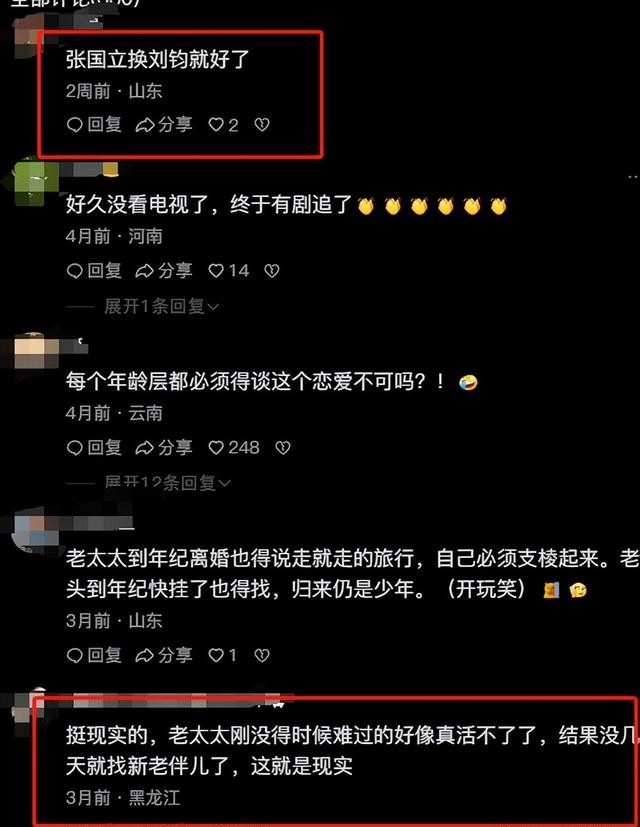Screen dimensions: 640x827
Task: Expand the 12 replies under the Yunnan comment
Action: coord(167,483)
